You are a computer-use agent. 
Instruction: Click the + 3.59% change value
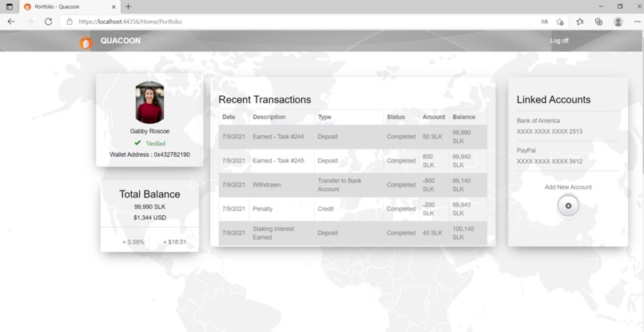(x=133, y=242)
